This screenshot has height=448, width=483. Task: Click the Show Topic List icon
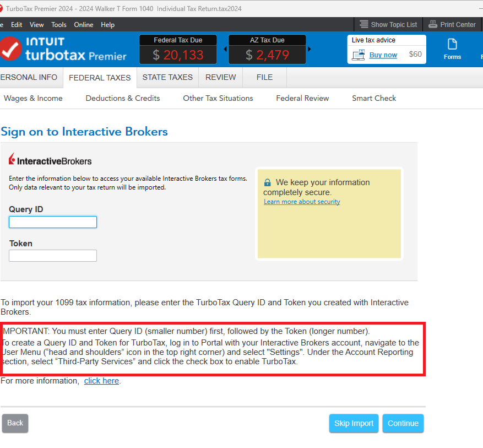364,24
